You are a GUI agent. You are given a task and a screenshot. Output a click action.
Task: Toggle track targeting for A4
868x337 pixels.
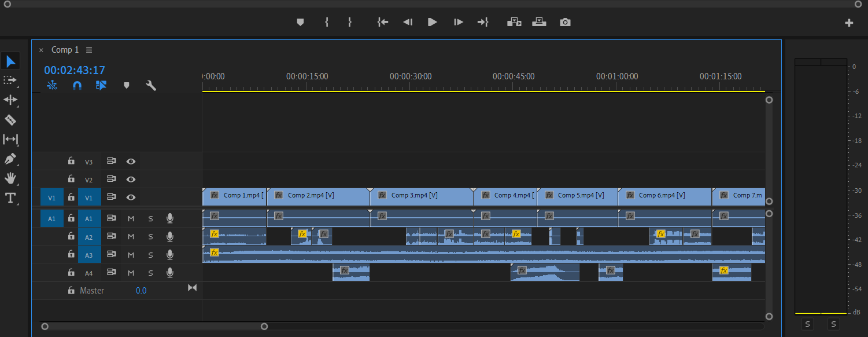click(x=89, y=273)
